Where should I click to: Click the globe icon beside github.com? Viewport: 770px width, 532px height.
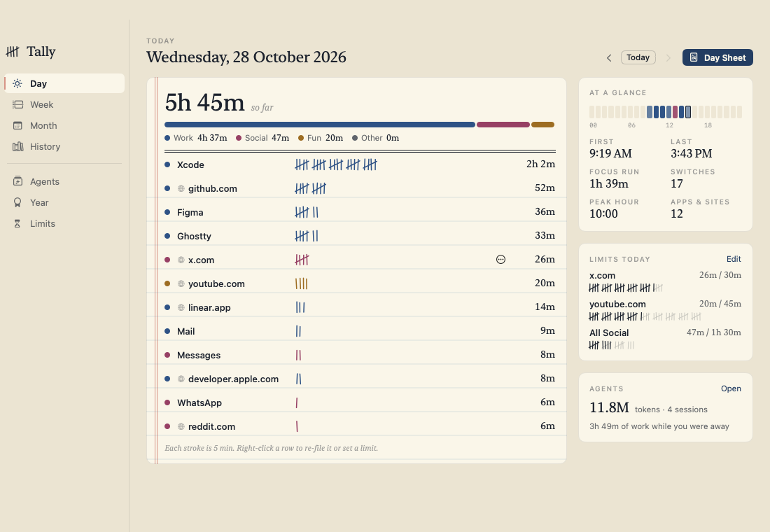coord(181,188)
